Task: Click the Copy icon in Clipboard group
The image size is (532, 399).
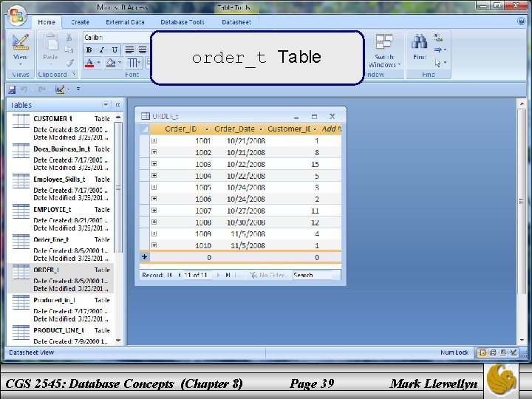Action: [x=69, y=50]
